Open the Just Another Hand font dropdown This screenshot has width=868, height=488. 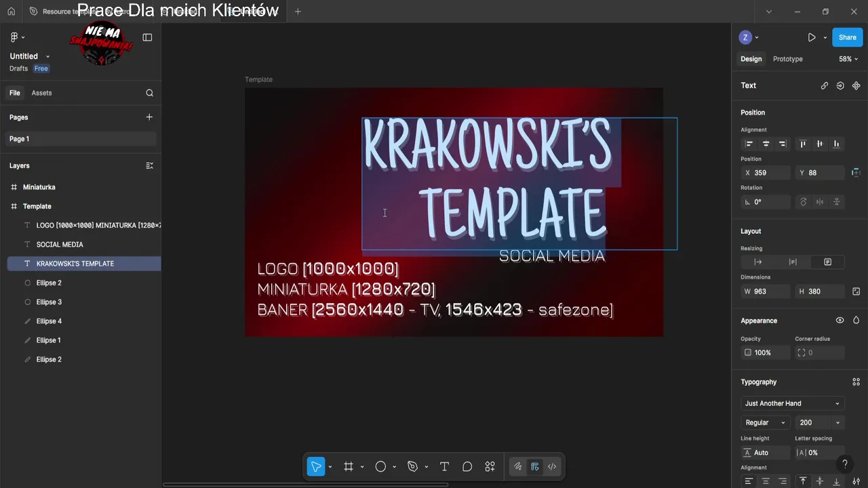pos(793,403)
